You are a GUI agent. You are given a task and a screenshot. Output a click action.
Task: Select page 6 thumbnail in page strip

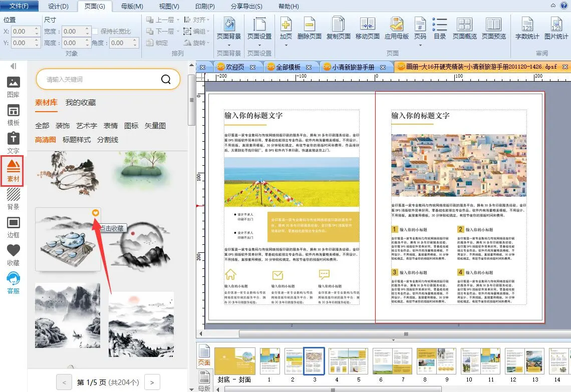coord(382,361)
